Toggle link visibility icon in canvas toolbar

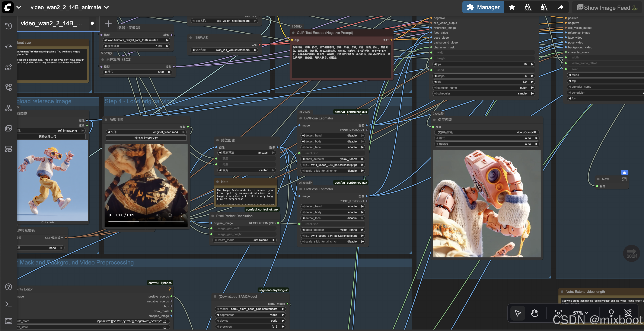click(628, 313)
